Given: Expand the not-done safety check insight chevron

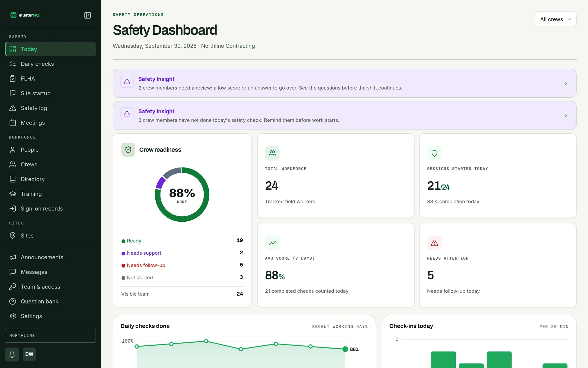Looking at the screenshot, I should point(566,115).
